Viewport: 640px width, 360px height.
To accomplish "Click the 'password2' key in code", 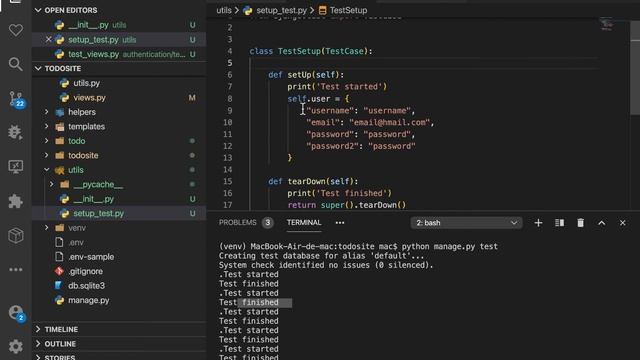I will point(332,146).
